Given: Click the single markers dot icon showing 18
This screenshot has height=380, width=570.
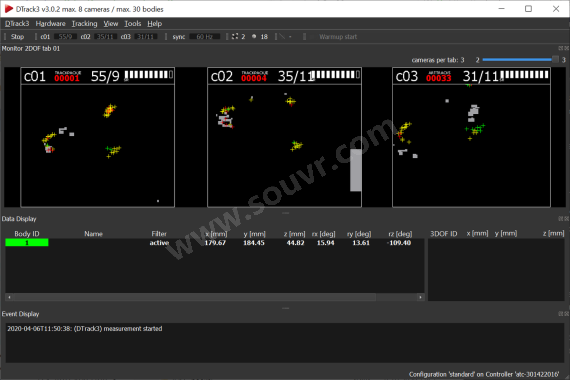Looking at the screenshot, I should click(x=254, y=36).
